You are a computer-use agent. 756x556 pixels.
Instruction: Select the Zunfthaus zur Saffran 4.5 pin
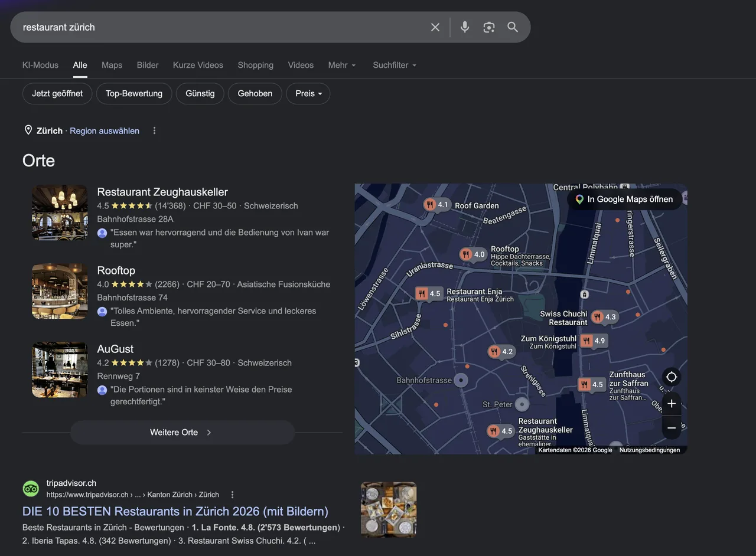[591, 384]
